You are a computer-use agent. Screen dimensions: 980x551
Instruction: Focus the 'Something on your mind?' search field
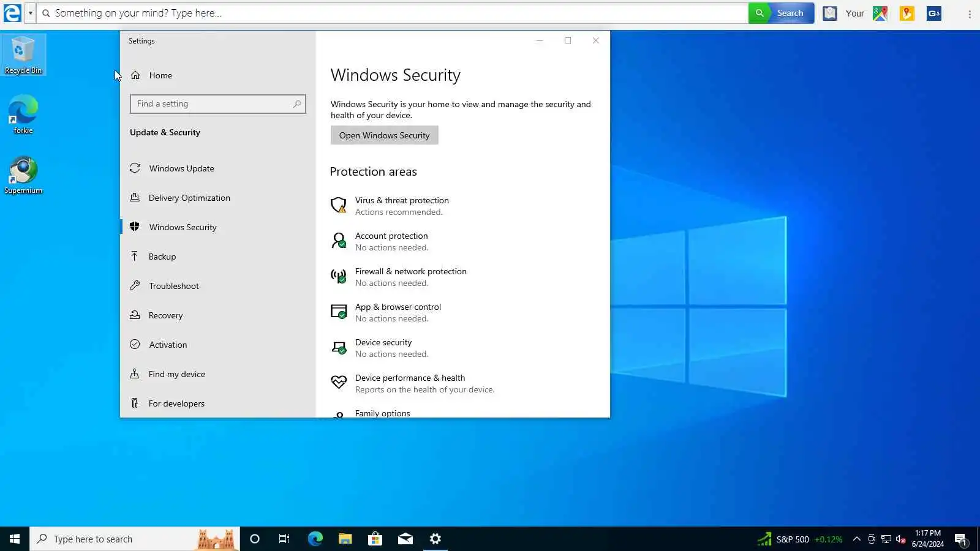coord(392,13)
